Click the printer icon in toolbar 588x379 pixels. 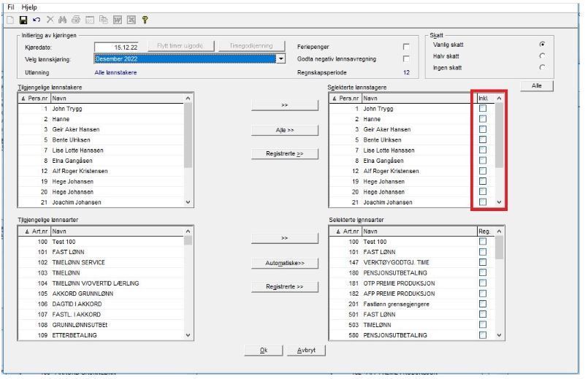pyautogui.click(x=76, y=20)
